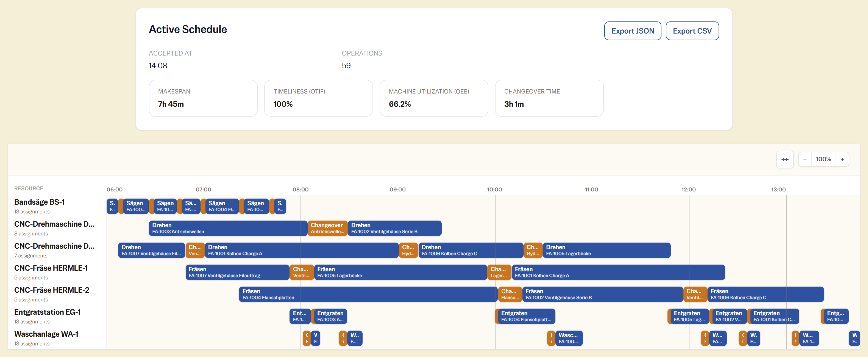Screen dimensions: 868x357
Task: Click the Entgratstation EG-1 resource label
Action: 47,312
